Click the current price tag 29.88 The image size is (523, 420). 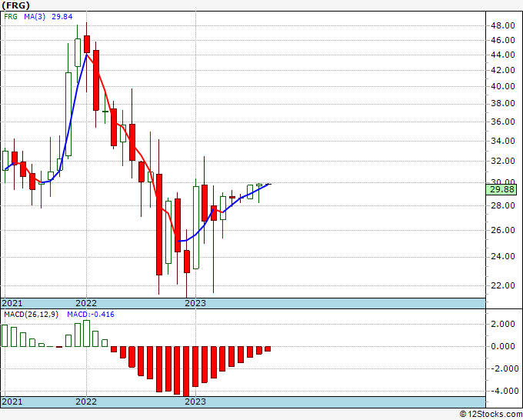(x=502, y=189)
